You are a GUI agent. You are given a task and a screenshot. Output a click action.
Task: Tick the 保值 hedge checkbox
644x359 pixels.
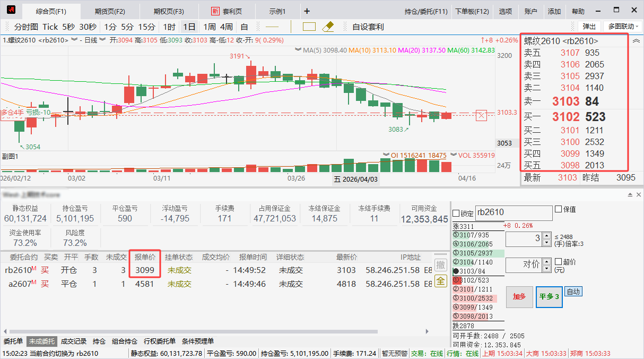[558, 209]
